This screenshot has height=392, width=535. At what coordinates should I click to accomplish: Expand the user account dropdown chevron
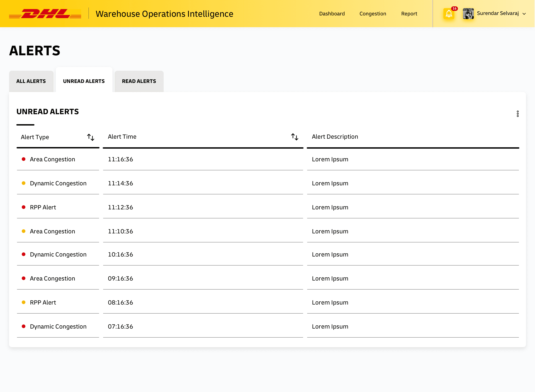[524, 14]
